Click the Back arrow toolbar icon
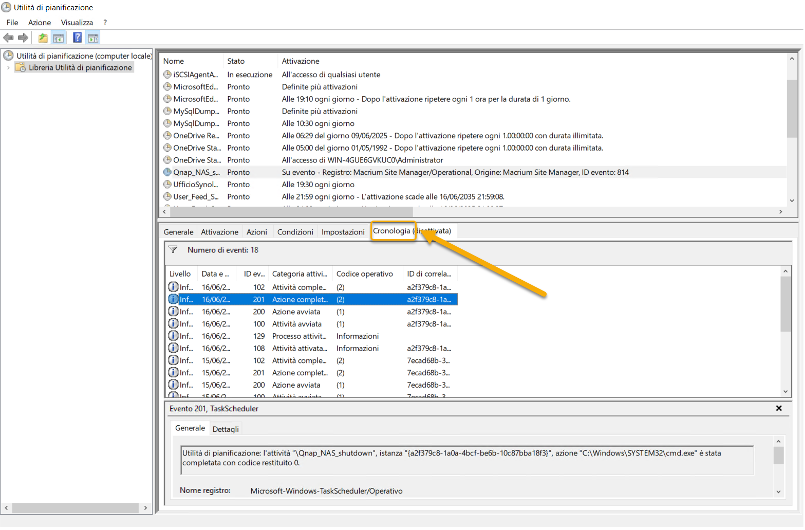Screen dimensions: 805x530 click(9, 37)
